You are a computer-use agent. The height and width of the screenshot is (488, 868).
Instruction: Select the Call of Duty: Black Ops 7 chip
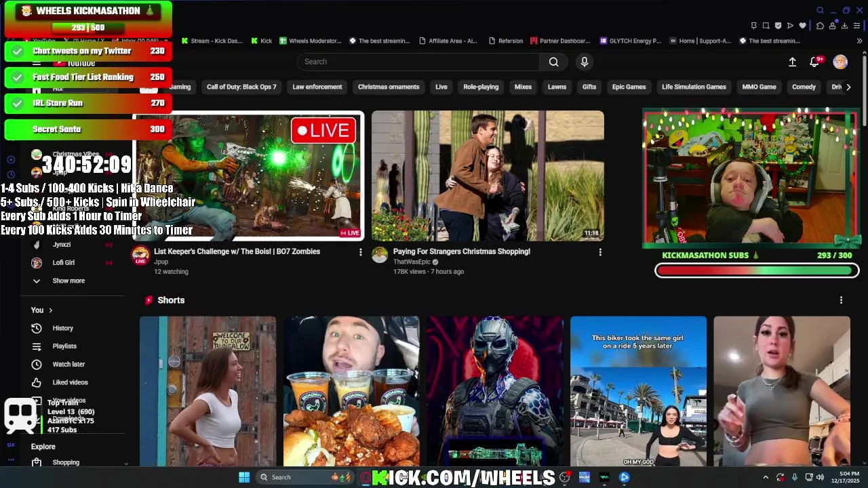tap(241, 87)
